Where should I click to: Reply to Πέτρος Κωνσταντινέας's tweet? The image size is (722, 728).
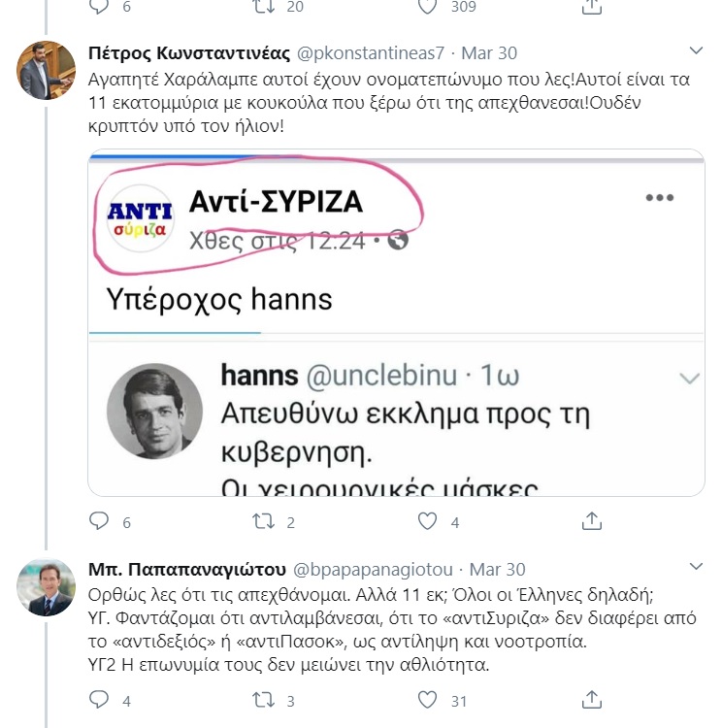click(98, 522)
